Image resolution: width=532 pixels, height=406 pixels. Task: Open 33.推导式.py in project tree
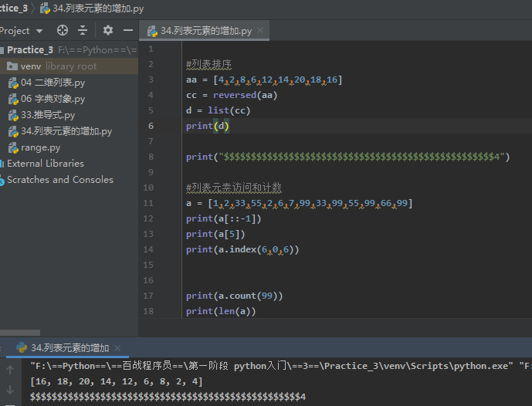click(48, 115)
